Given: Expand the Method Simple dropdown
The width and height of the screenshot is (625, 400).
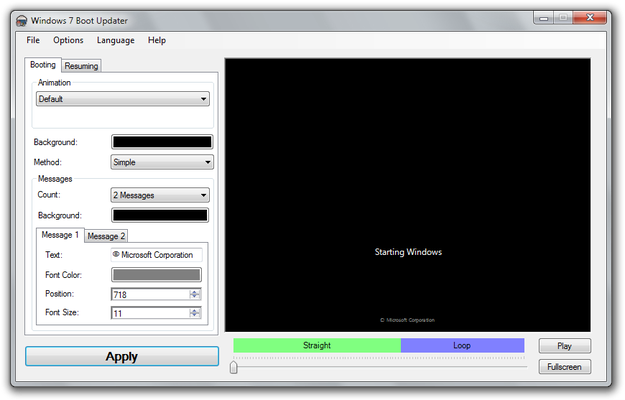Looking at the screenshot, I should [x=161, y=162].
